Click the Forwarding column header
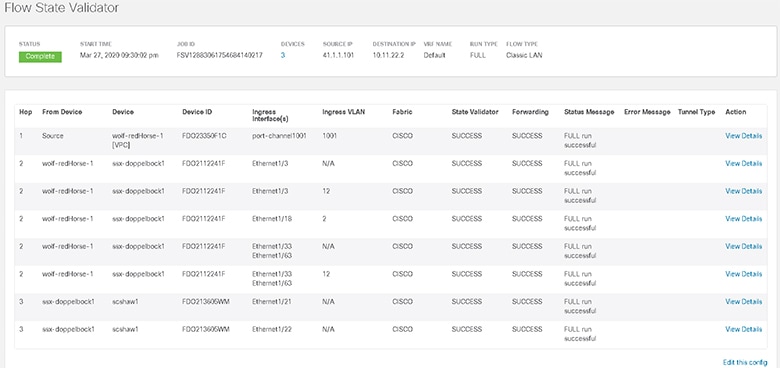 point(530,112)
